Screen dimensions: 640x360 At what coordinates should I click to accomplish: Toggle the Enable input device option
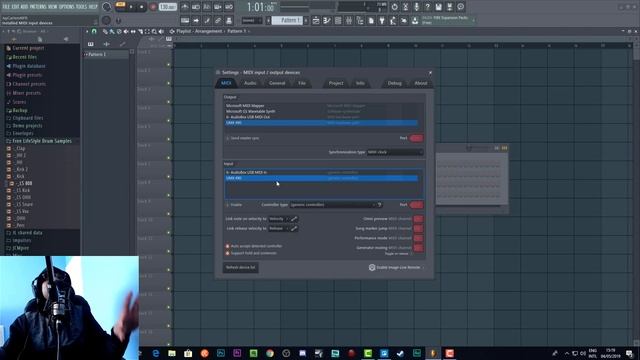coord(234,205)
